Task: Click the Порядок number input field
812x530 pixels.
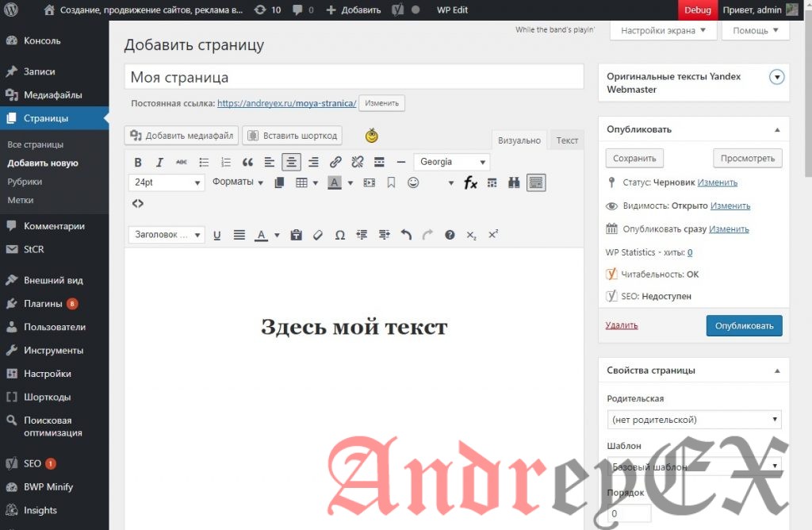Action: tap(629, 513)
